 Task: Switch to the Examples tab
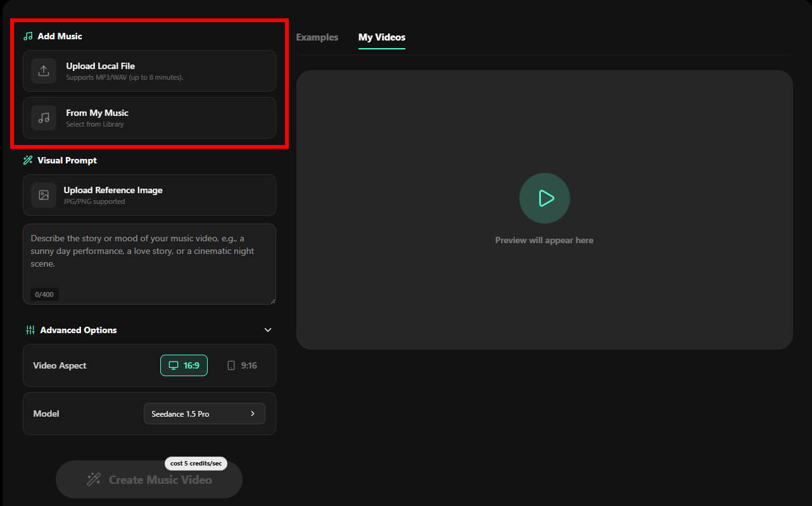317,37
